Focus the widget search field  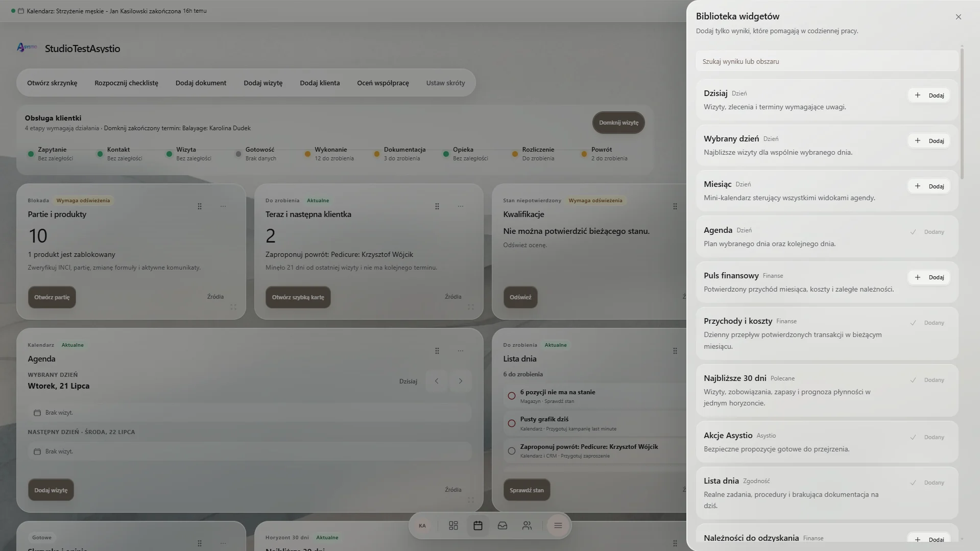[827, 61]
